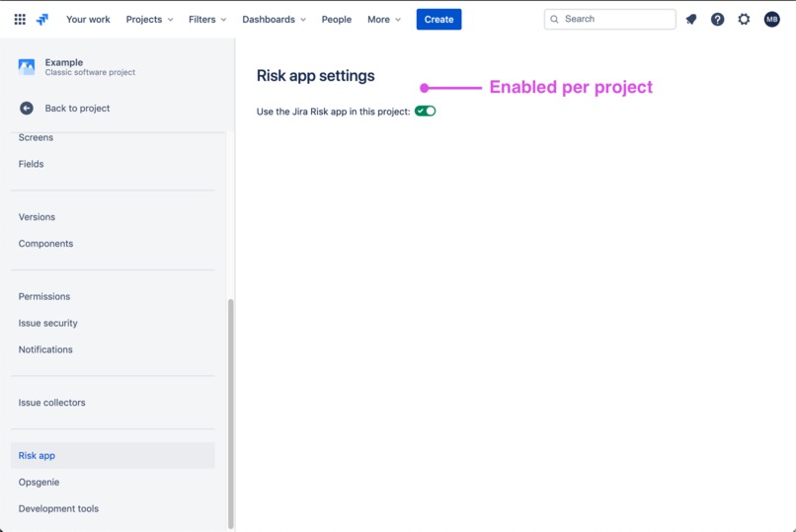The image size is (796, 532).
Task: Open the Permissions settings page
Action: (x=44, y=296)
